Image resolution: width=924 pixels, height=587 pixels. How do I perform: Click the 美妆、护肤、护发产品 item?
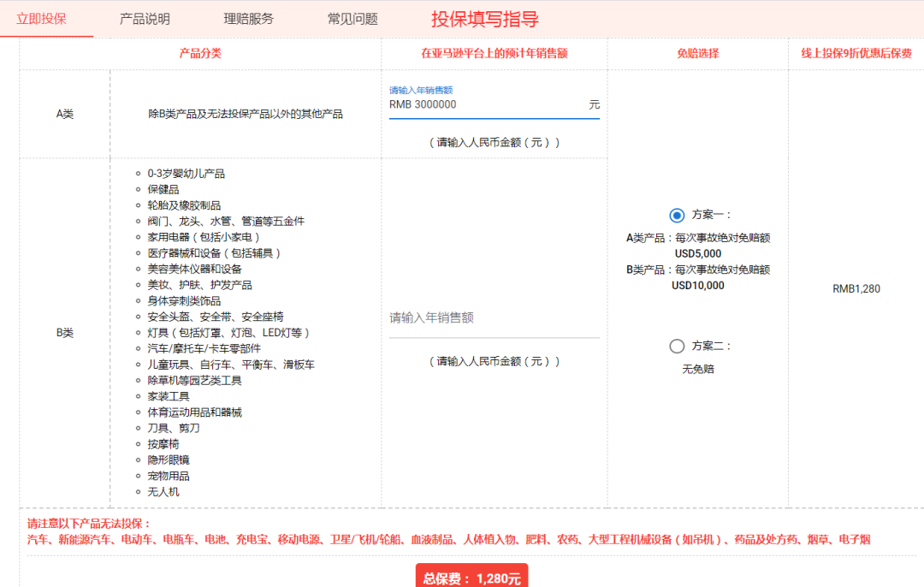coord(199,285)
